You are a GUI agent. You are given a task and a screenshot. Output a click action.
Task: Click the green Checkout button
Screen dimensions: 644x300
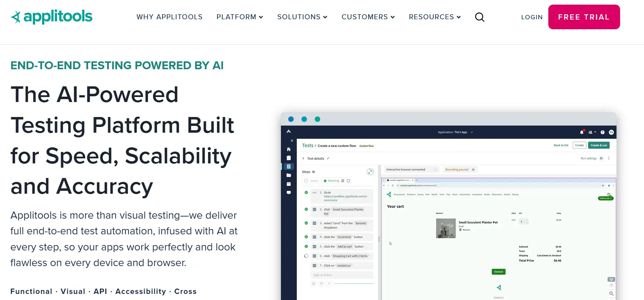coord(499,272)
